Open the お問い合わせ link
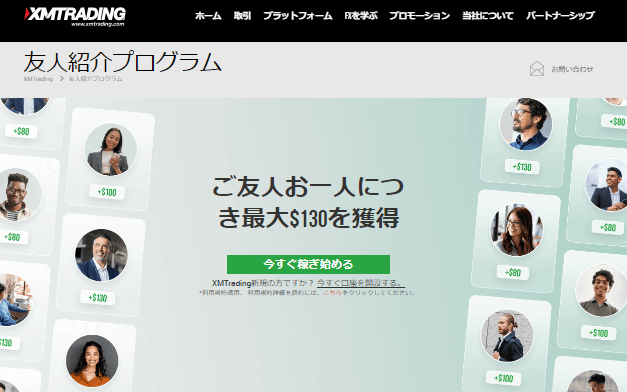 572,69
